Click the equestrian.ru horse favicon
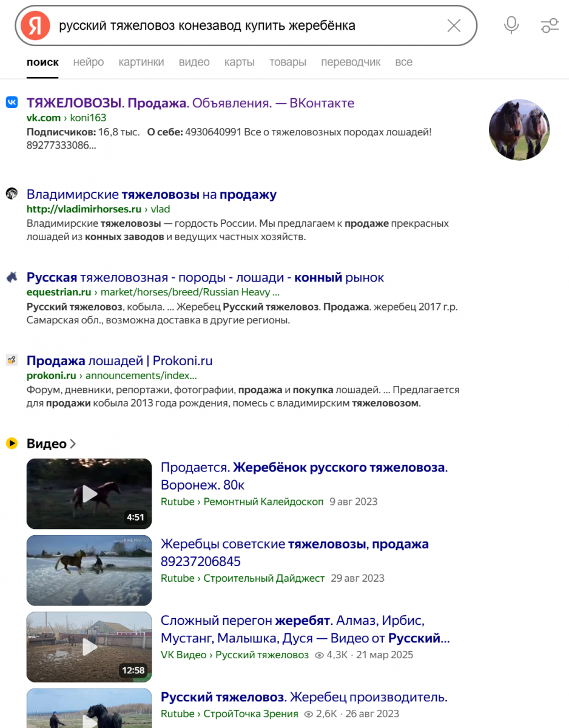 (x=12, y=277)
